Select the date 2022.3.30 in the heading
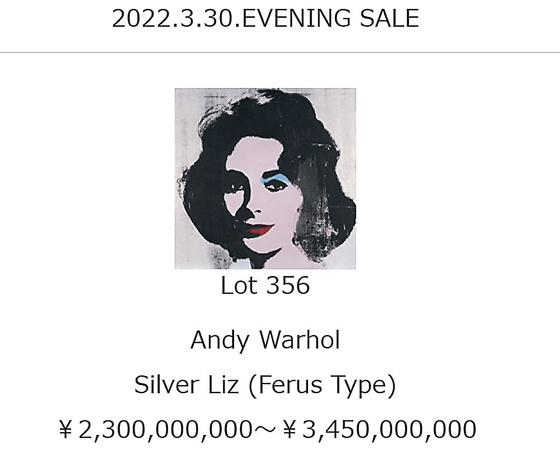The image size is (560, 473). pyautogui.click(x=174, y=19)
